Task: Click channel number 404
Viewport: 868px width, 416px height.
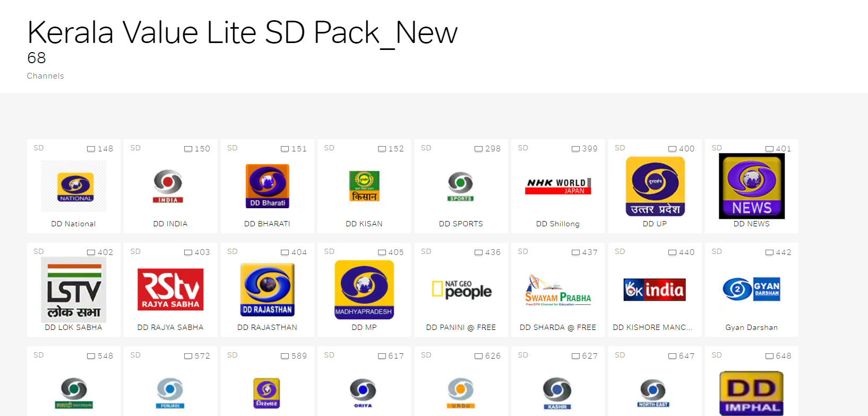Action: tap(299, 252)
